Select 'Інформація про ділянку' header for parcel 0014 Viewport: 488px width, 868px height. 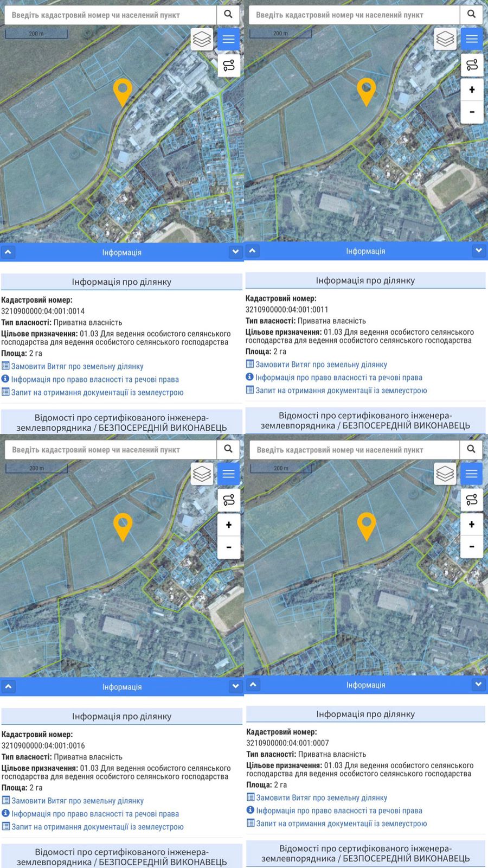coord(121,282)
